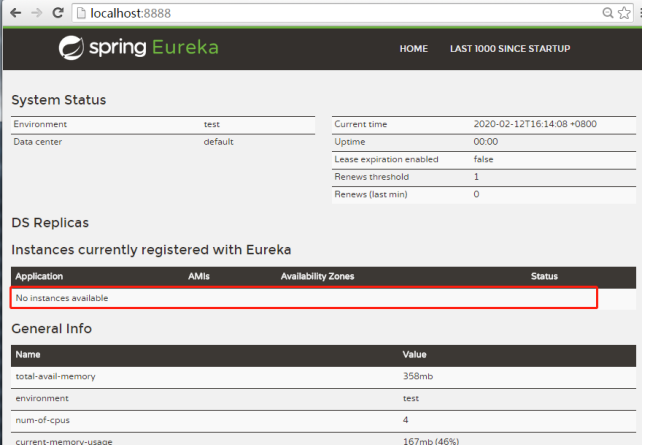This screenshot has width=671, height=445.
Task: Select the Uptime label
Action: point(350,142)
